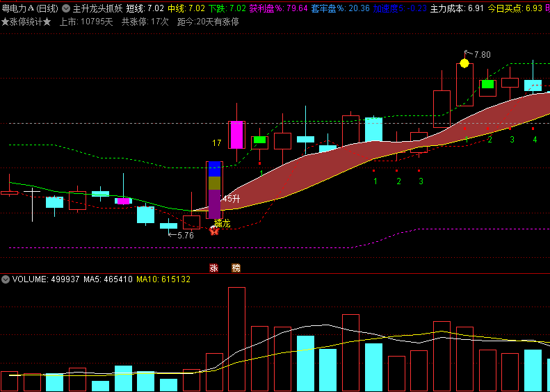Click indicator name 主升龙头抓妖
Viewport: 550px width, 392px height.
tap(97, 8)
